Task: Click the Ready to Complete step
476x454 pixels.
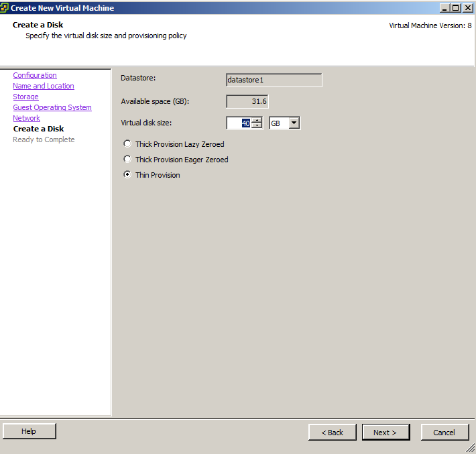Action: click(44, 139)
